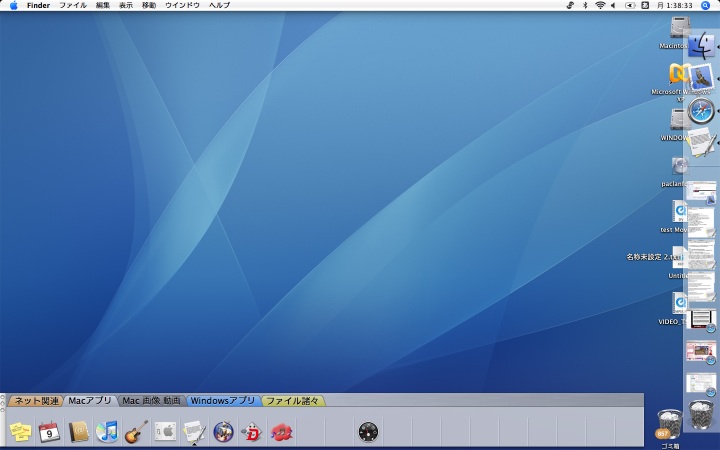
Task: Click the volume speaker icon in menu bar
Action: pyautogui.click(x=613, y=6)
